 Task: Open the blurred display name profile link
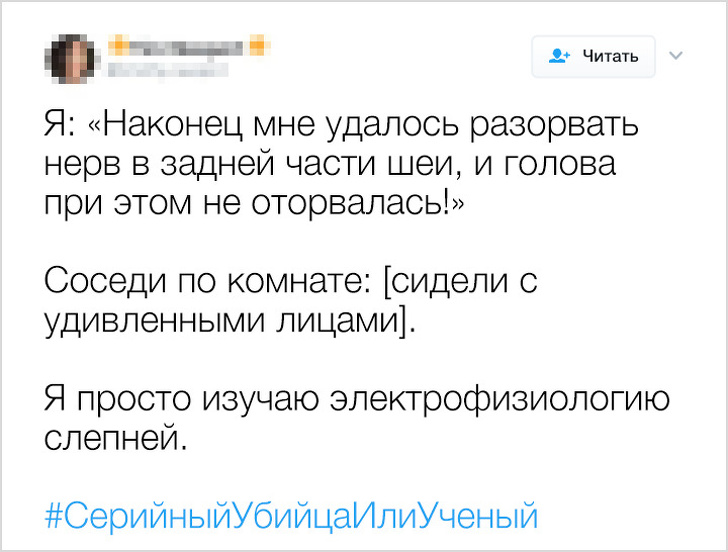(x=187, y=45)
